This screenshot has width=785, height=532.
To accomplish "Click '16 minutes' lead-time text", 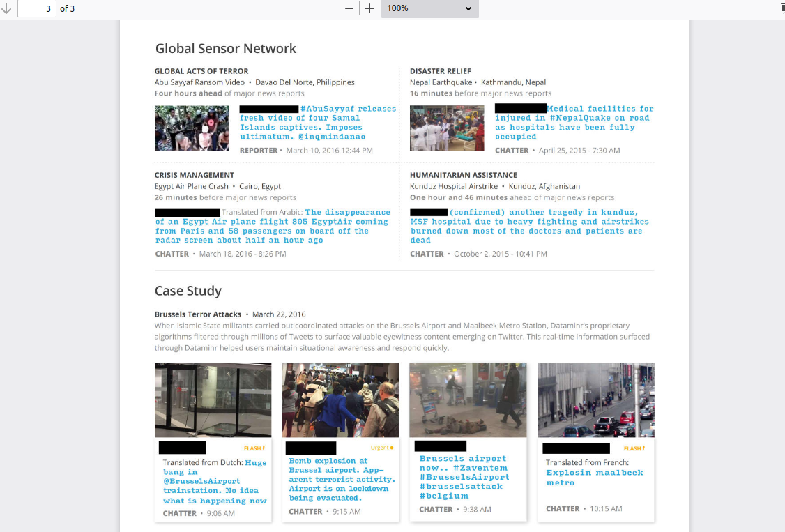I will pos(431,93).
